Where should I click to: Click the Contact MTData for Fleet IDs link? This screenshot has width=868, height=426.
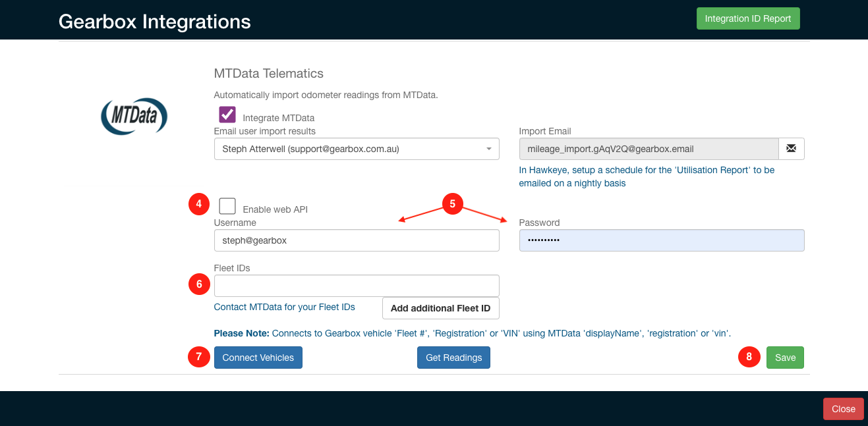pos(284,307)
